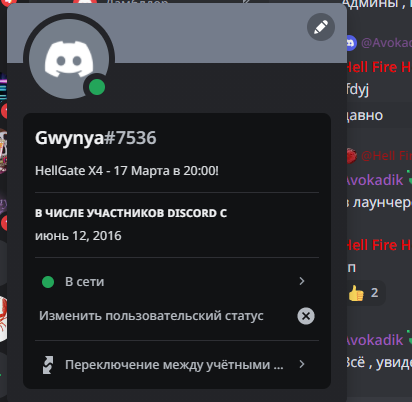412x402 pixels.
Task: Click the green circle beside В сети
Action: [48, 282]
